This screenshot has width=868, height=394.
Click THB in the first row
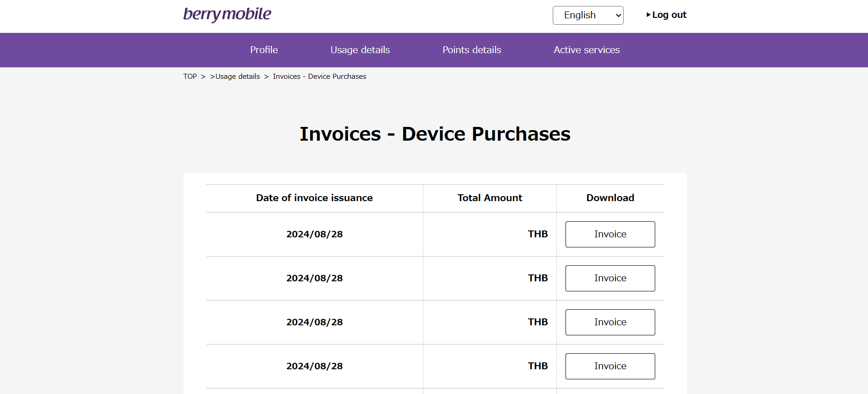pos(538,234)
